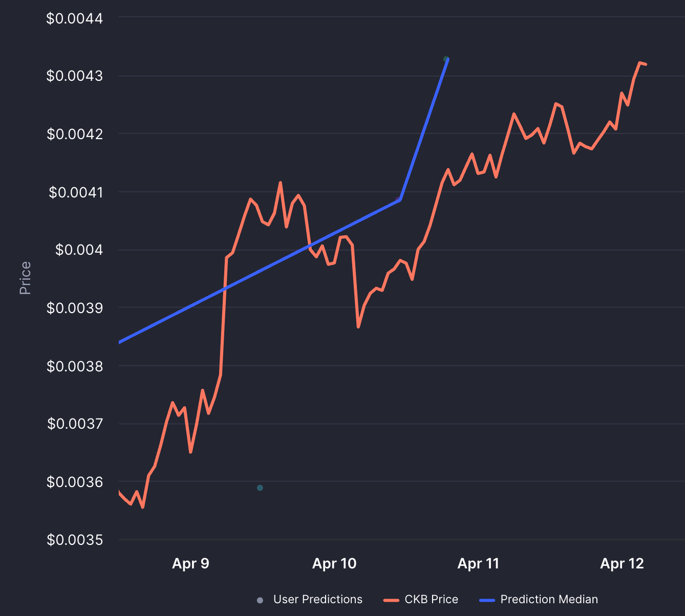Click the $0.0036 price axis label
Screen dimensions: 685x616
(75, 482)
